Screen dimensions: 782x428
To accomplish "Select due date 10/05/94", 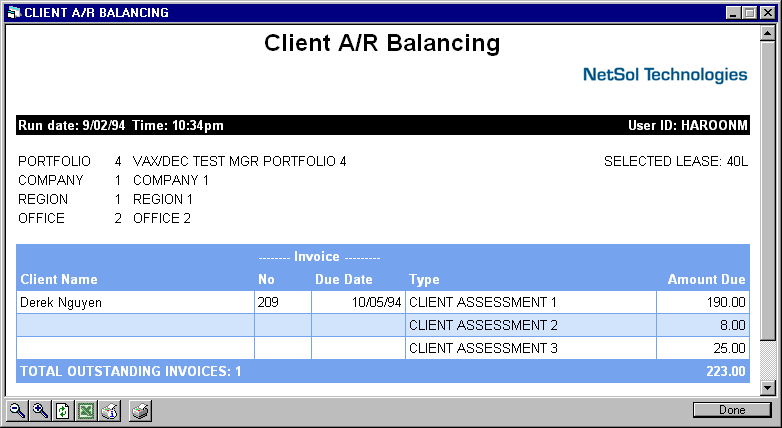I will tap(377, 302).
